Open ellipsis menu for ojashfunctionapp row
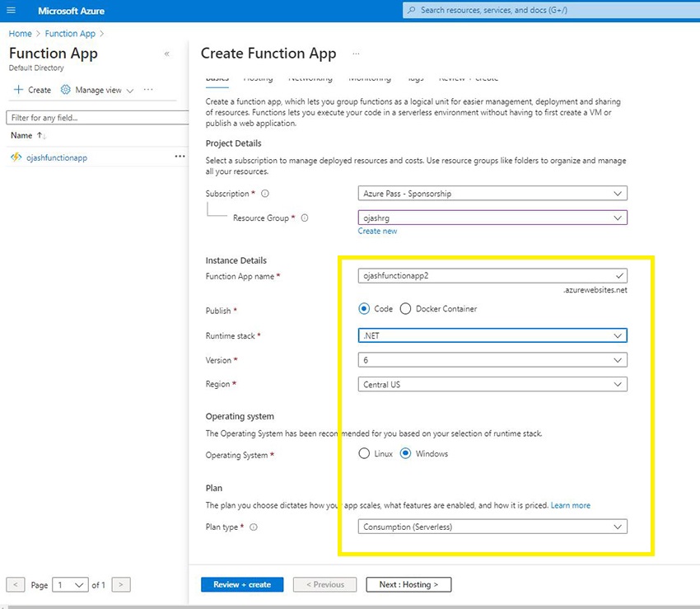Screen dimensions: 700x609 [180, 157]
